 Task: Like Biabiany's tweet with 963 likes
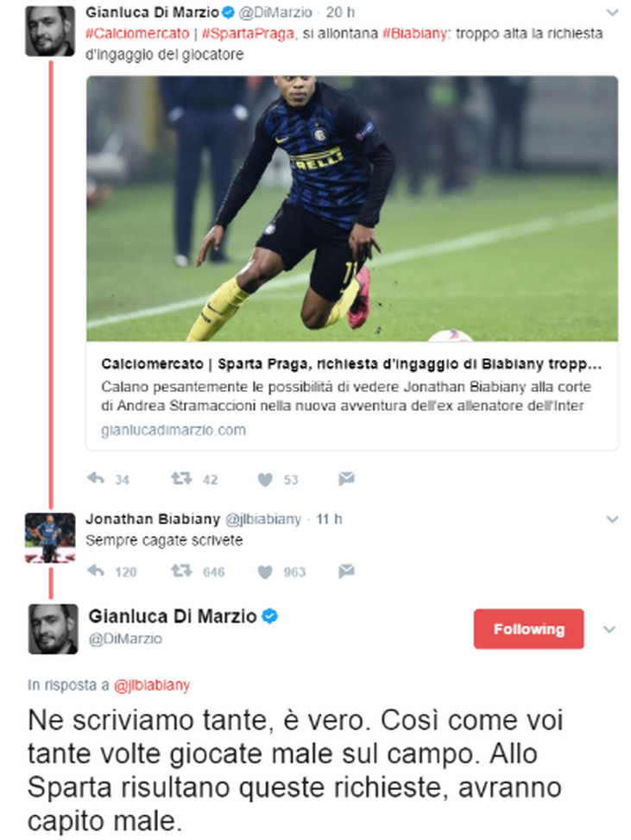click(265, 572)
